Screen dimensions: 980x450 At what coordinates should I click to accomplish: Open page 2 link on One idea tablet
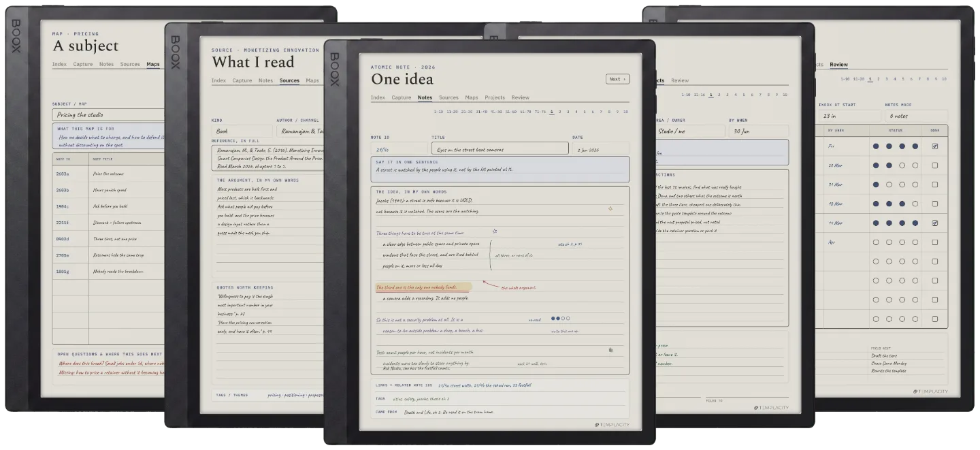click(559, 111)
